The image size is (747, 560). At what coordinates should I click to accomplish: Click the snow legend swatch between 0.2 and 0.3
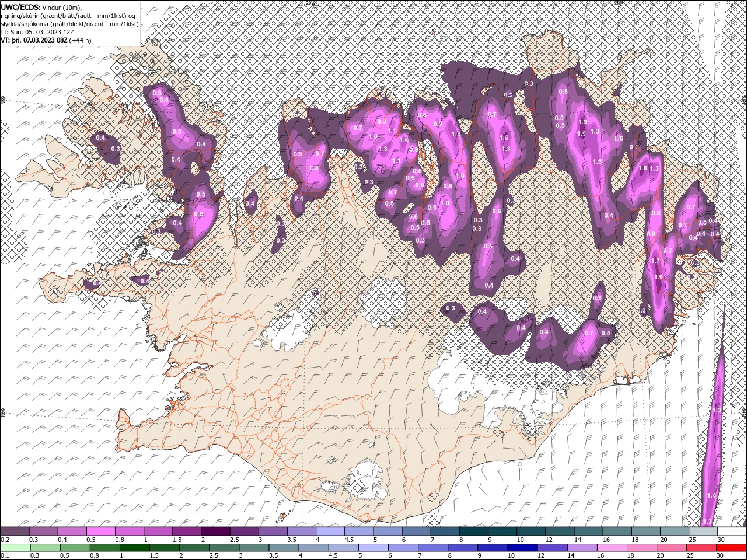point(15,531)
